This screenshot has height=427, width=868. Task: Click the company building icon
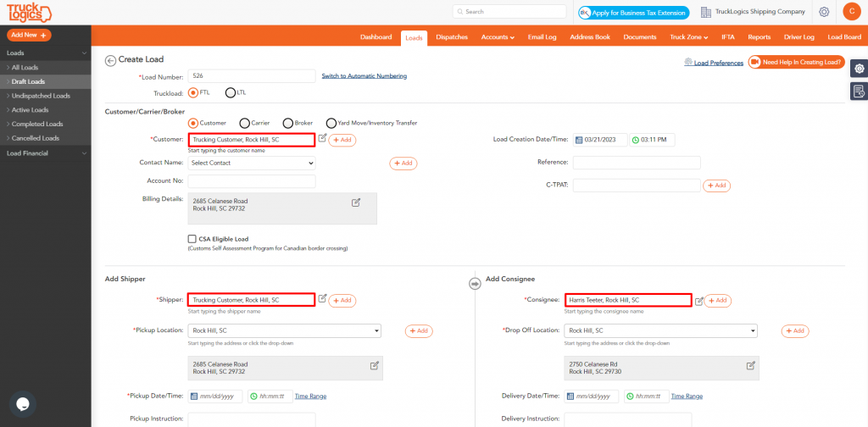point(706,12)
